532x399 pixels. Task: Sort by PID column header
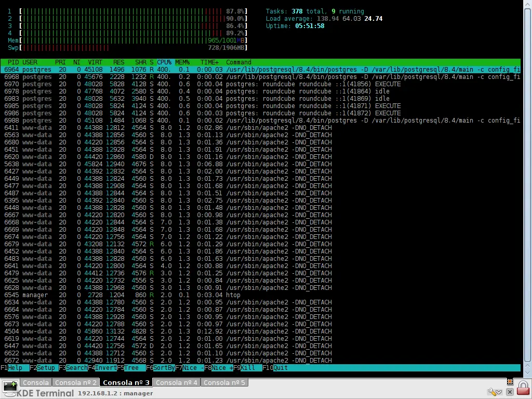13,62
